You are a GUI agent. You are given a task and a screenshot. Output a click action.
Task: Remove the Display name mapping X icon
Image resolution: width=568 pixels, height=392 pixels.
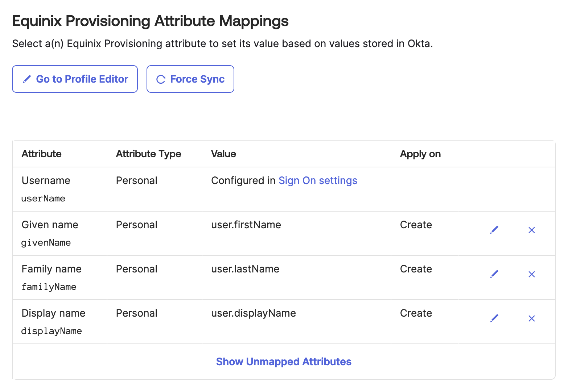pyautogui.click(x=532, y=318)
